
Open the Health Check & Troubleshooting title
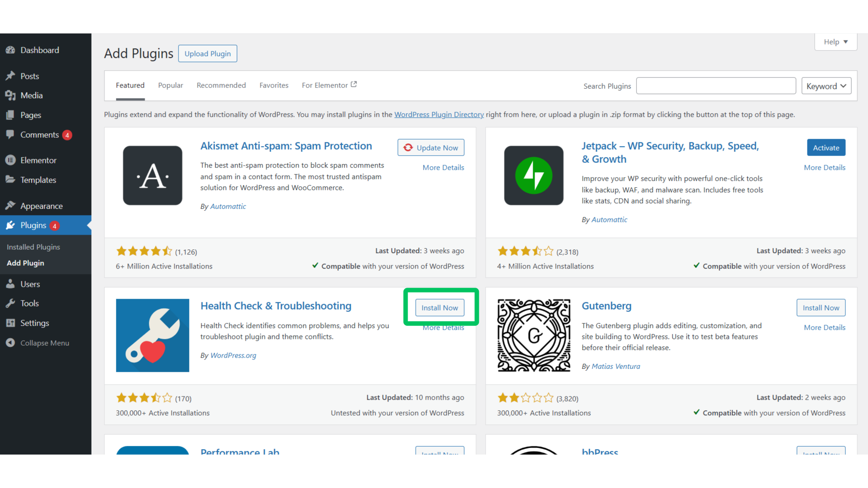pos(276,306)
